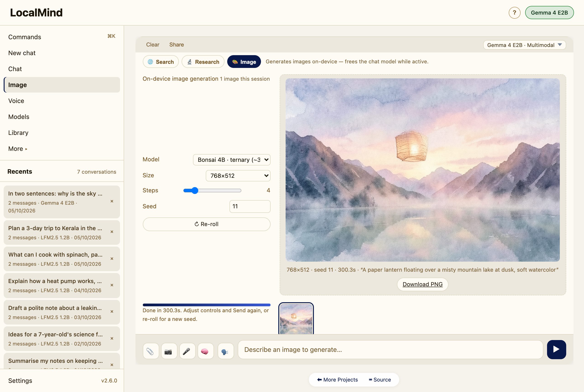Viewport: 584px width, 392px height.
Task: Click the Re-roll button
Action: pyautogui.click(x=206, y=224)
